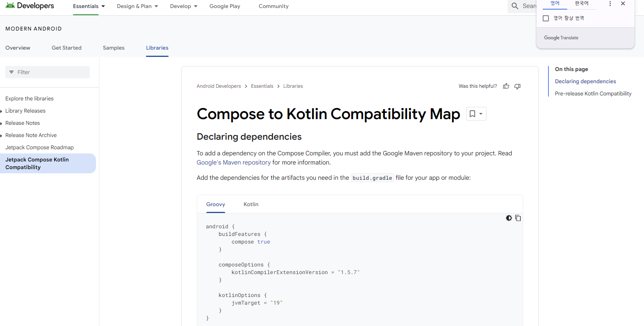Open the Develop dropdown menu
This screenshot has width=644, height=326.
184,6
